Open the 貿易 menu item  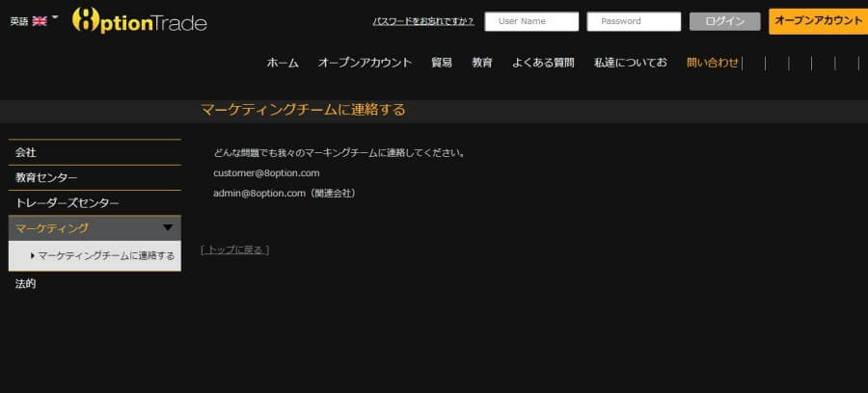tap(442, 63)
